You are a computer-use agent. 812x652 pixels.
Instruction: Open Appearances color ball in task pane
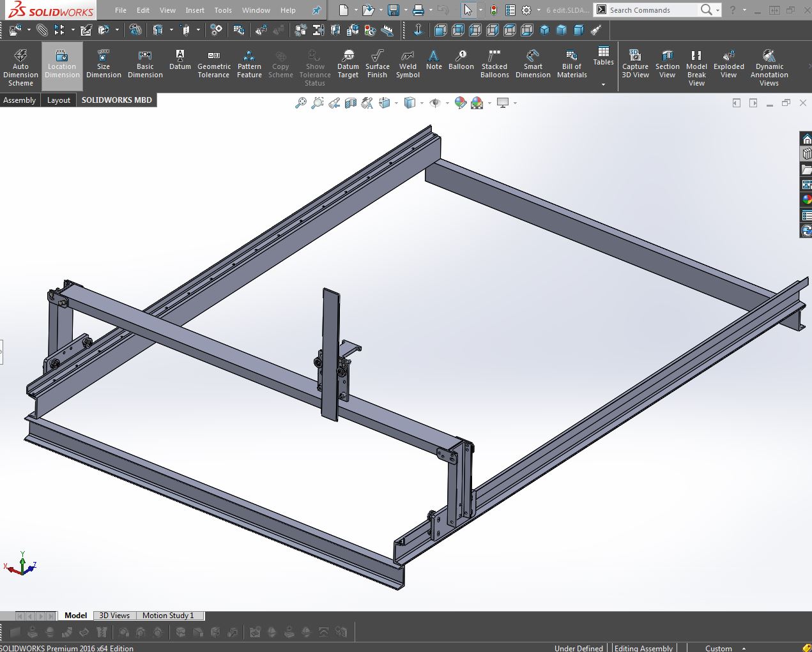[806, 200]
